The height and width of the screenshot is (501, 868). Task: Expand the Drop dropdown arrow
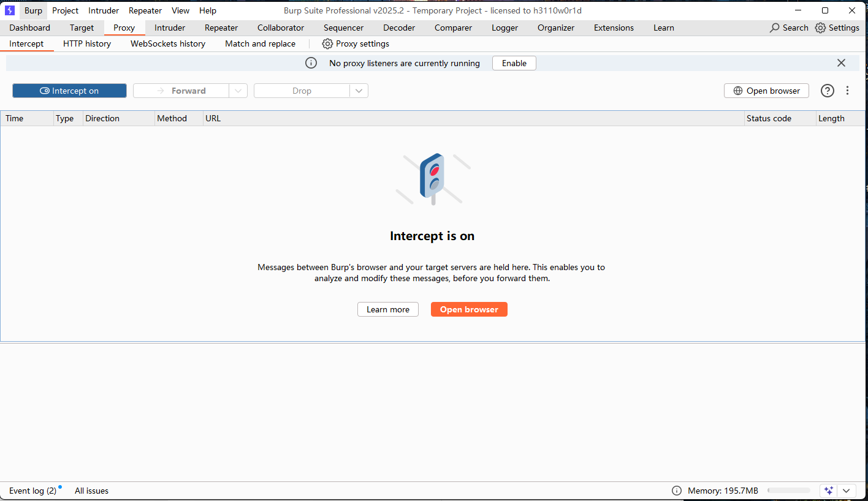(359, 91)
